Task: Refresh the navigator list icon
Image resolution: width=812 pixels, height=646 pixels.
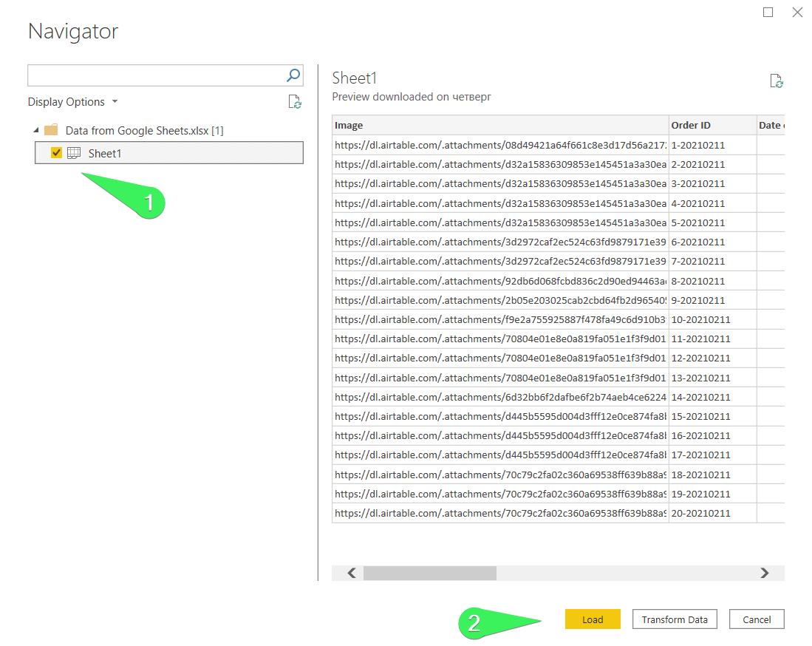Action: tap(295, 101)
